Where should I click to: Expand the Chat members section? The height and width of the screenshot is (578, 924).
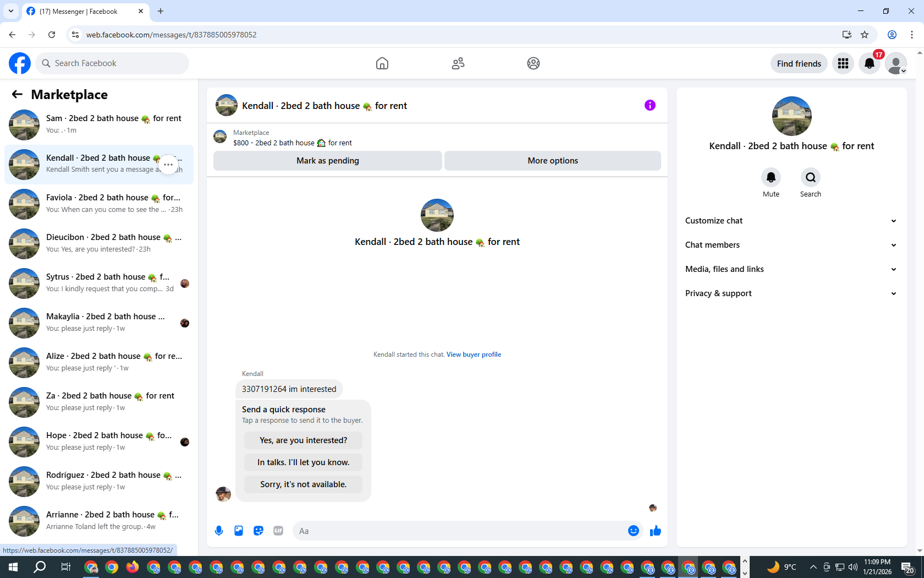point(791,245)
